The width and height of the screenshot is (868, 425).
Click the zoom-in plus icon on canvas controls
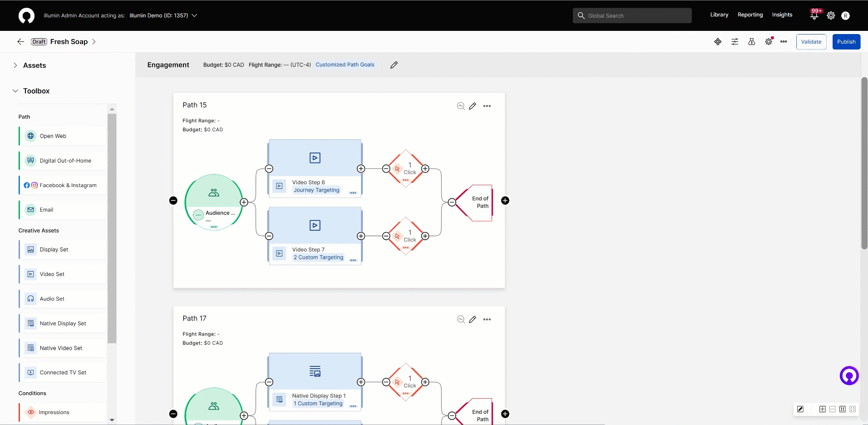[x=822, y=409]
